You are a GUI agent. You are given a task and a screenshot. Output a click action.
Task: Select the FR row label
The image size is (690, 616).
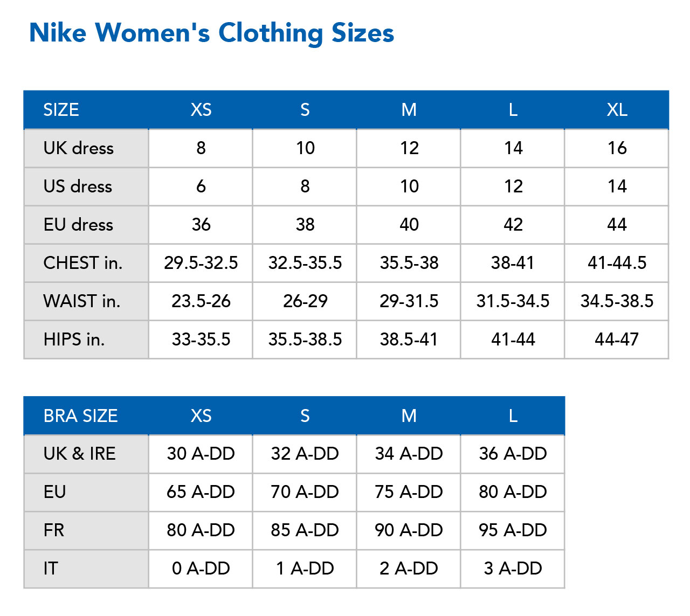click(x=54, y=530)
